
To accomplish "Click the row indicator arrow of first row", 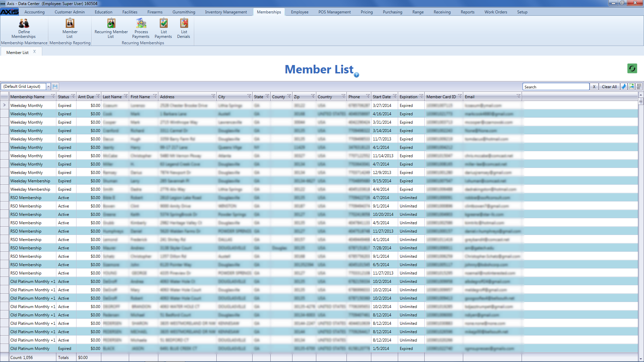I will 4,105.
